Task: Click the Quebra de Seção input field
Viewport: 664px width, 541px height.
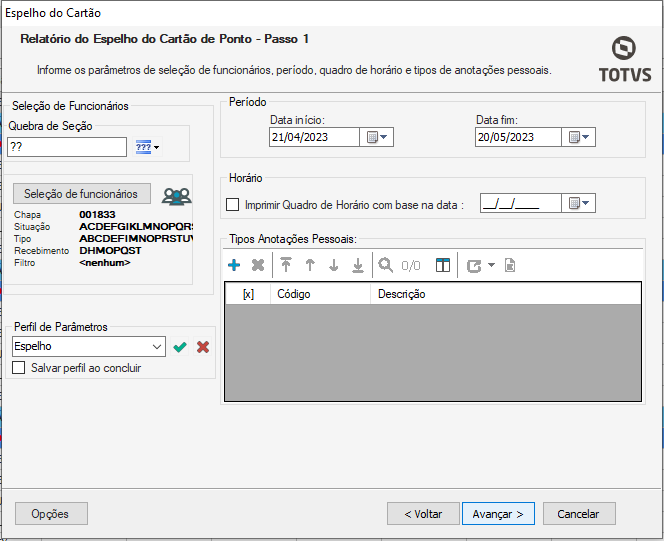Action: (67, 147)
